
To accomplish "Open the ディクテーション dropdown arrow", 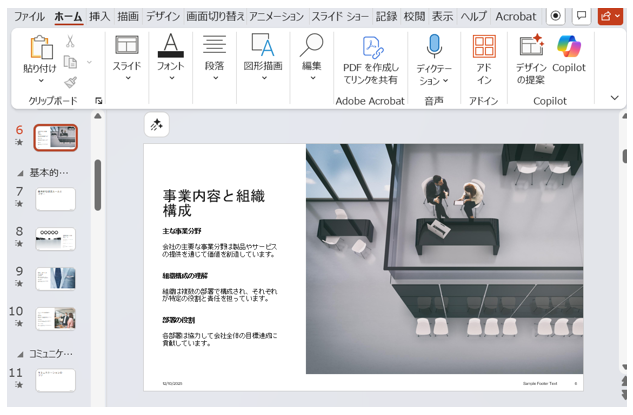I will pos(445,81).
